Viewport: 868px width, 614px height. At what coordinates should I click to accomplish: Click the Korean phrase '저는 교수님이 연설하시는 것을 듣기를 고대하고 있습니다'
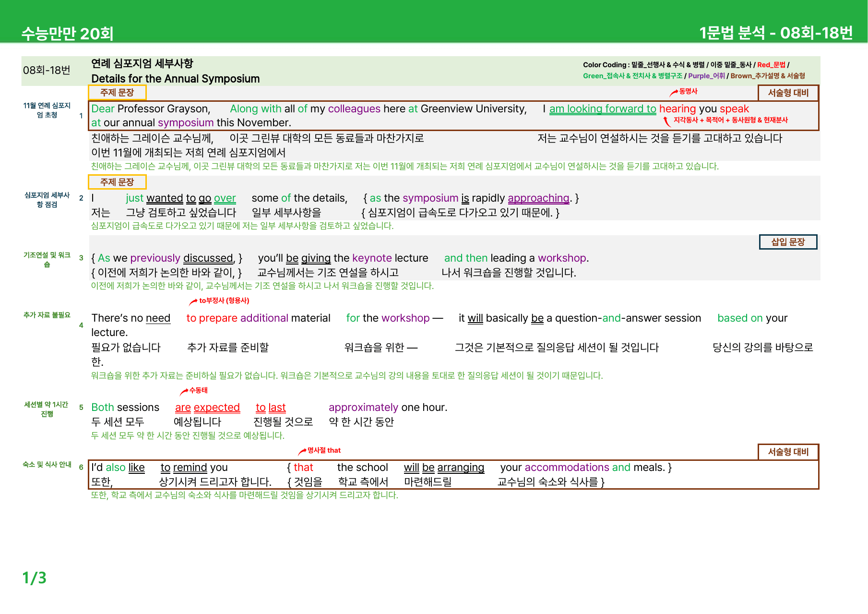[x=660, y=138]
